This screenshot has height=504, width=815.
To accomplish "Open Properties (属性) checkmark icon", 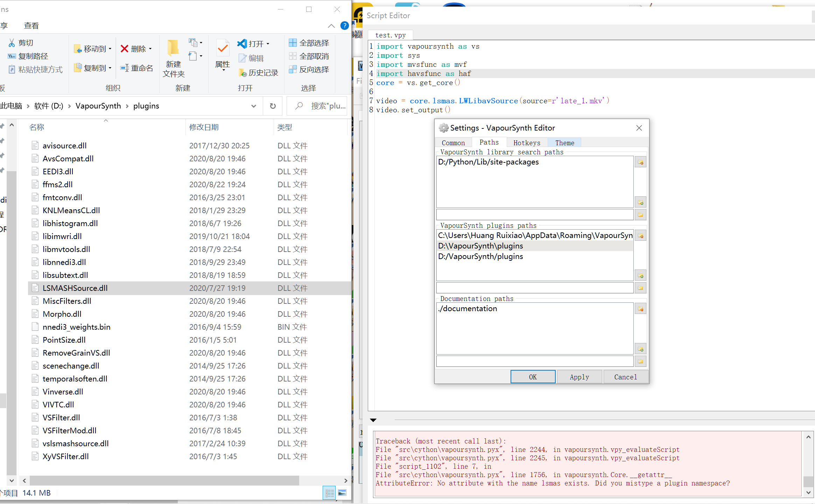I will (223, 49).
